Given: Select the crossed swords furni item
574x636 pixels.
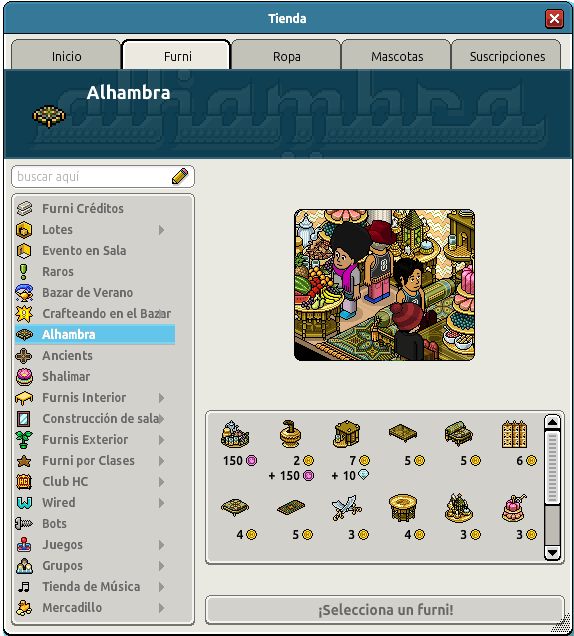Looking at the screenshot, I should (346, 507).
